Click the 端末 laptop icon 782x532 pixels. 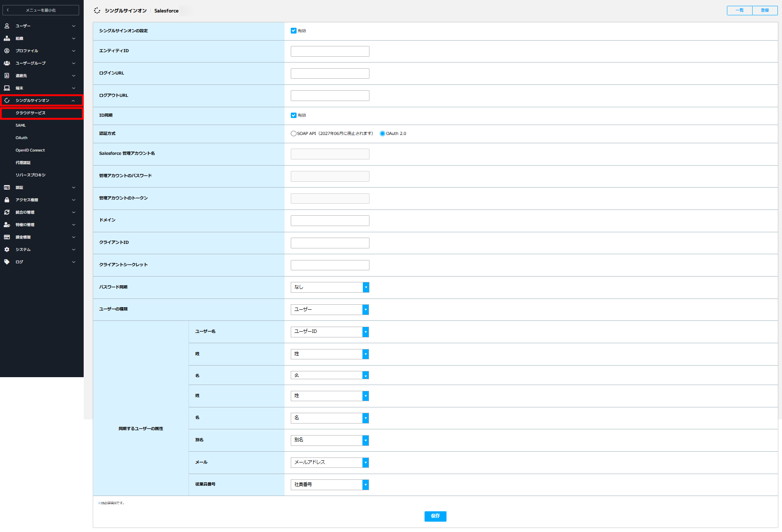coord(7,88)
